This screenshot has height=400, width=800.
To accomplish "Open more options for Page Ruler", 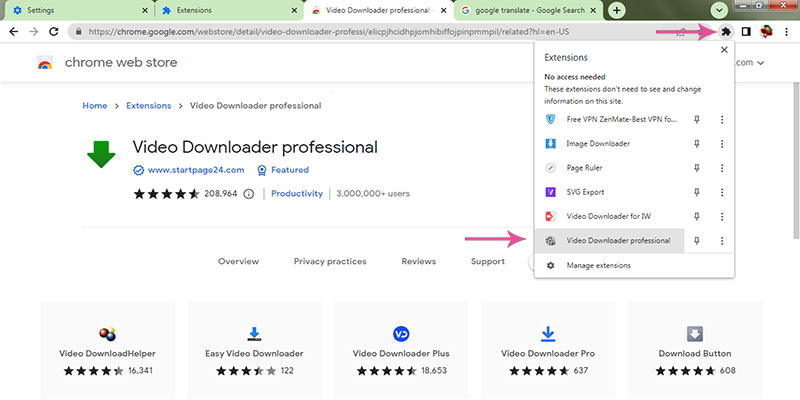I will pyautogui.click(x=721, y=168).
